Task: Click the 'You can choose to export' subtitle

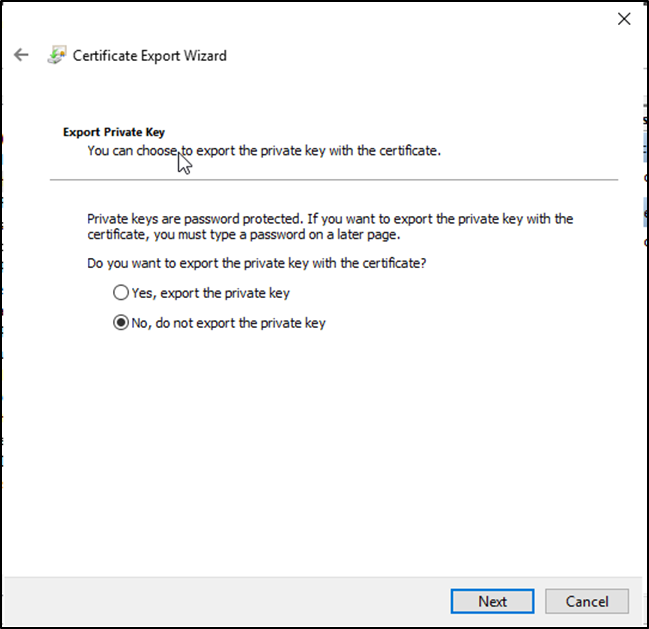Action: (x=263, y=151)
